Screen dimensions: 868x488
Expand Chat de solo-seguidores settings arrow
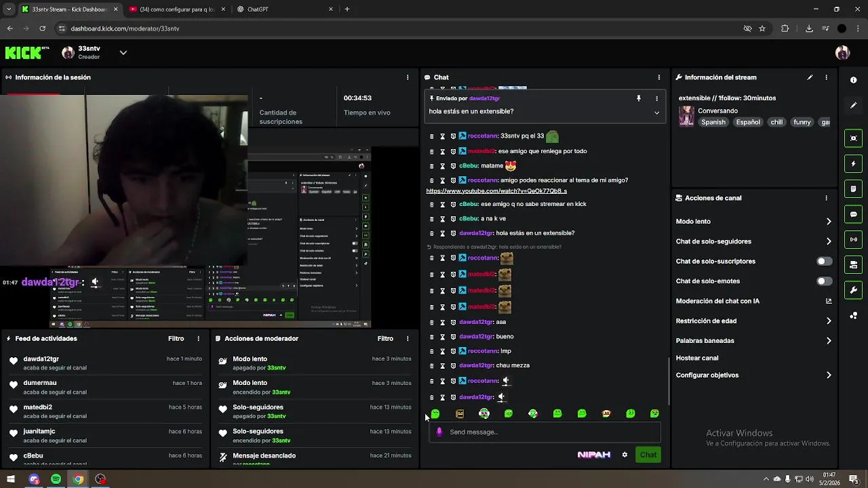829,241
